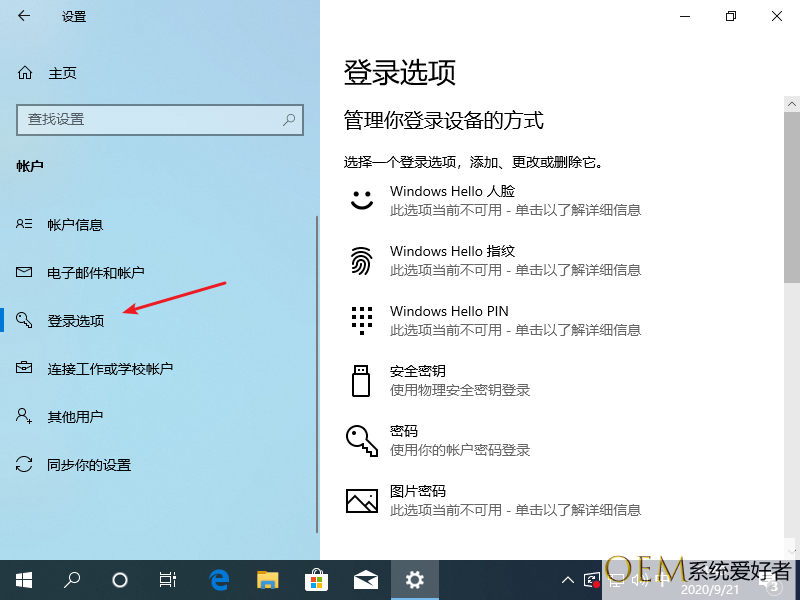Go to 其他用户 settings
The width and height of the screenshot is (800, 600).
75,417
